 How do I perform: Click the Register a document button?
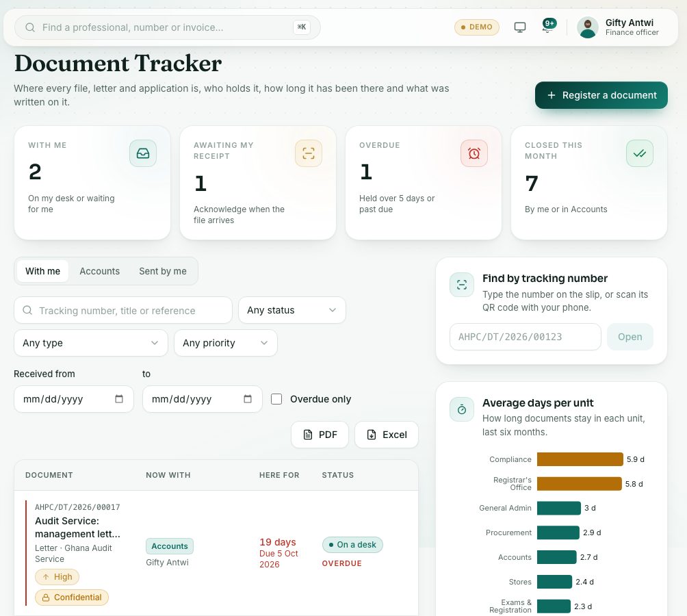click(x=601, y=95)
